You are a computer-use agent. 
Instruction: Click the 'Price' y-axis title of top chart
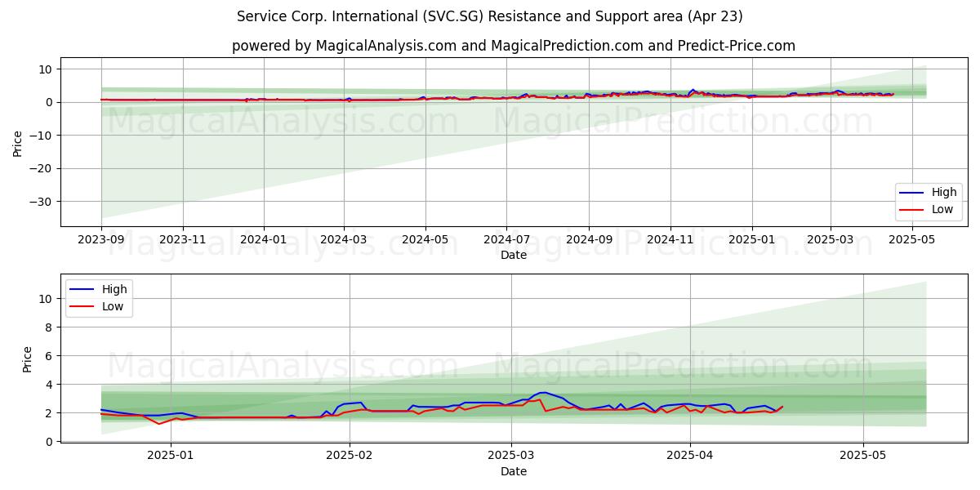(x=18, y=142)
